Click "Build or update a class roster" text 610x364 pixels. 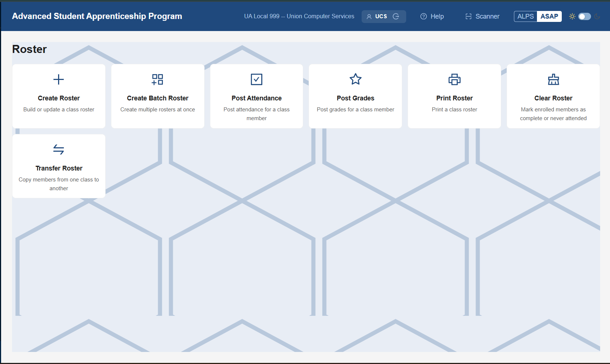[x=59, y=110]
